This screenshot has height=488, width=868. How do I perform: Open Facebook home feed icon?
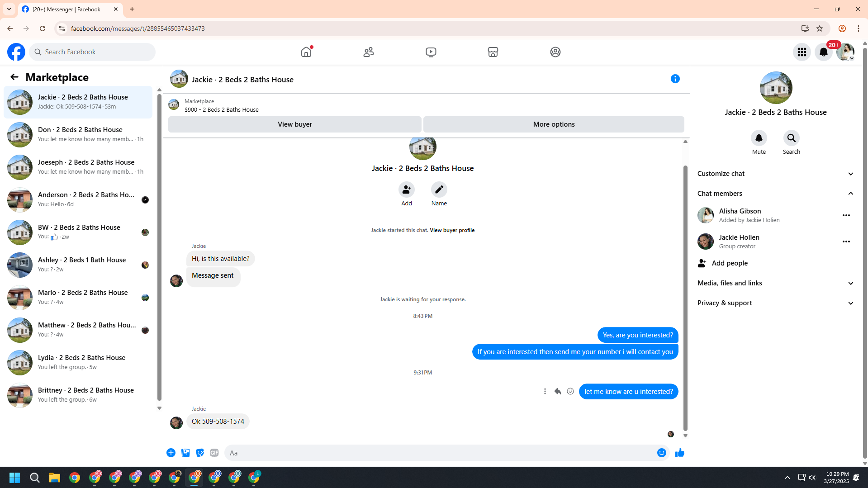tap(306, 52)
